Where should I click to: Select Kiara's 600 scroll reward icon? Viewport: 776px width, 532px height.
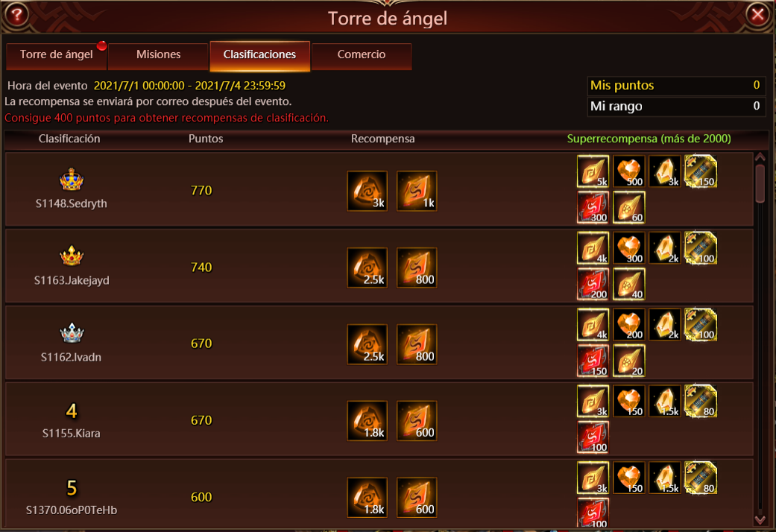417,421
